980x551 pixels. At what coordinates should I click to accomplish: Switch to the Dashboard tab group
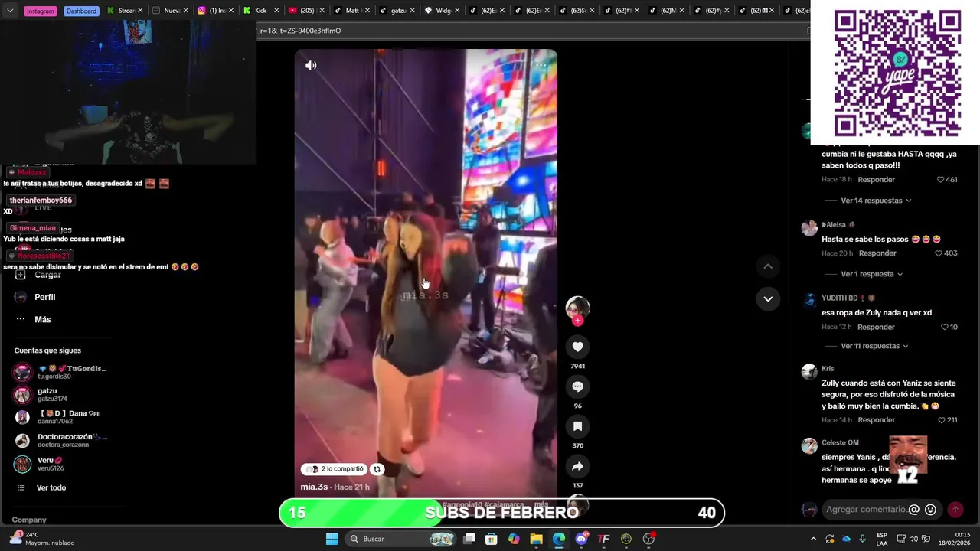(x=81, y=11)
